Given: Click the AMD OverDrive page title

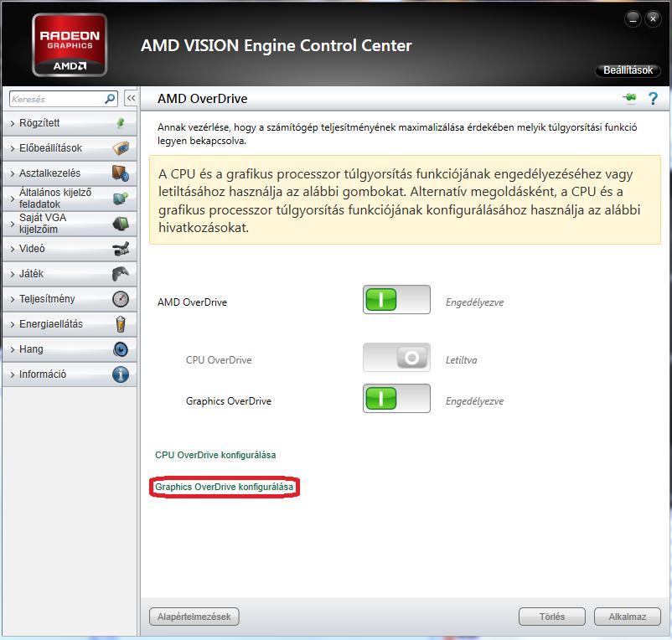Looking at the screenshot, I should click(202, 99).
